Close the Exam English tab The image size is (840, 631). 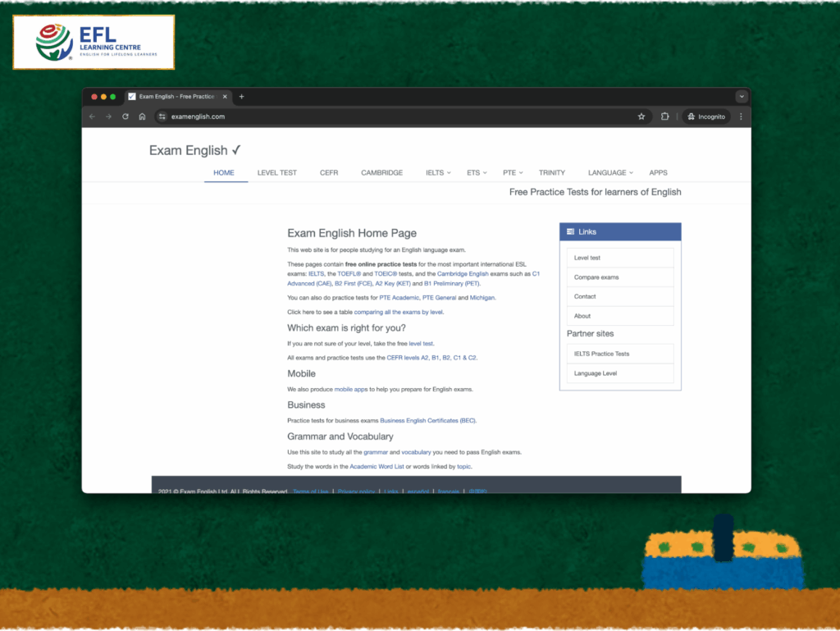225,97
